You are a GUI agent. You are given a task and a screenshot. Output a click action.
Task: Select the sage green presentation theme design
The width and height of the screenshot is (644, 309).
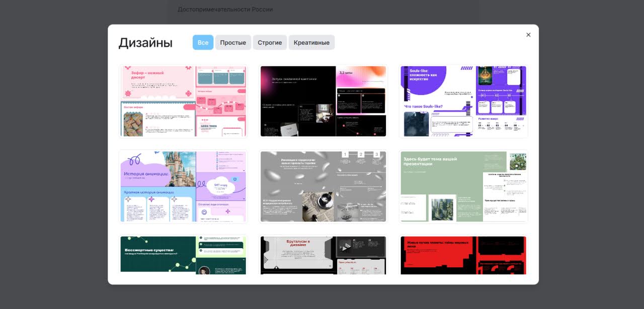pyautogui.click(x=463, y=186)
